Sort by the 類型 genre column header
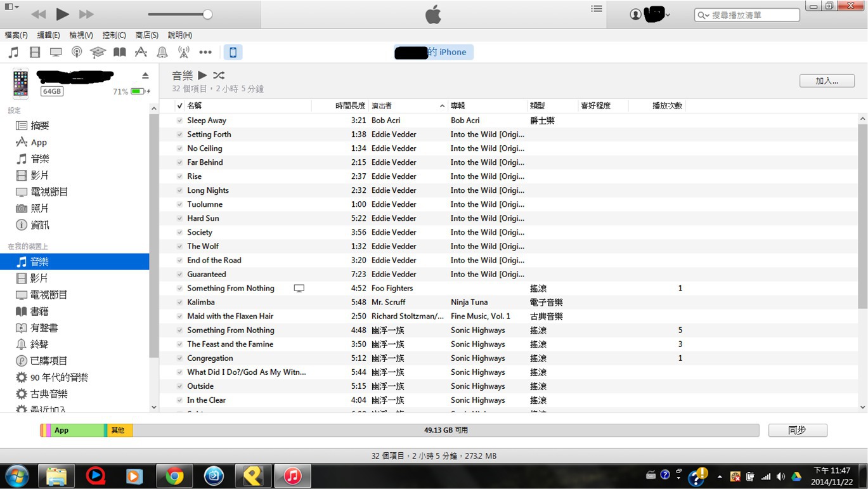 click(x=552, y=106)
